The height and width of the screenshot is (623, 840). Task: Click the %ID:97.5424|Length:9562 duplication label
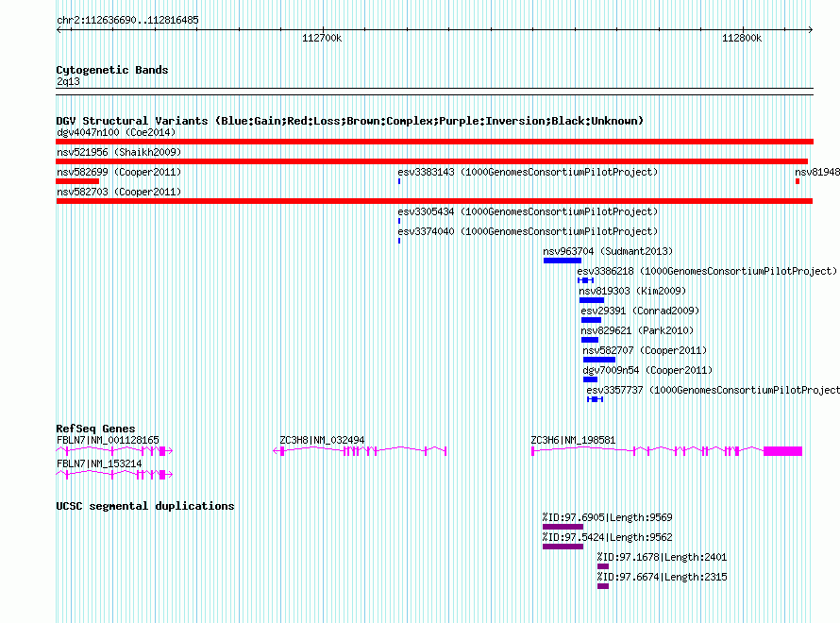[x=607, y=537]
